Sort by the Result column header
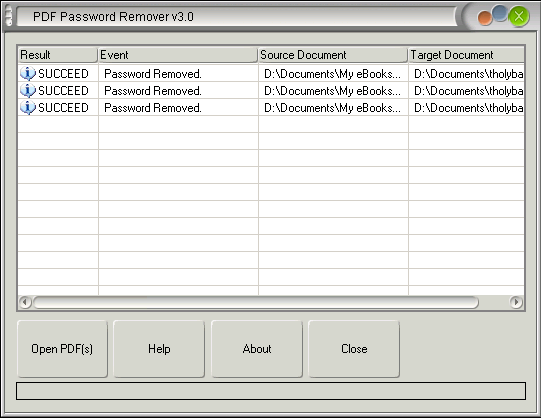541x418 pixels. pyautogui.click(x=57, y=55)
